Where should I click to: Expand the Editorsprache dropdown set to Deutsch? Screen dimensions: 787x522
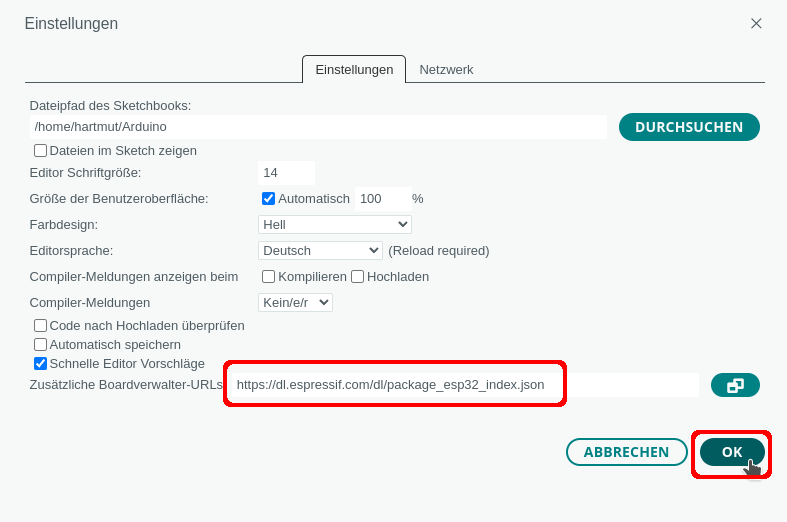320,250
